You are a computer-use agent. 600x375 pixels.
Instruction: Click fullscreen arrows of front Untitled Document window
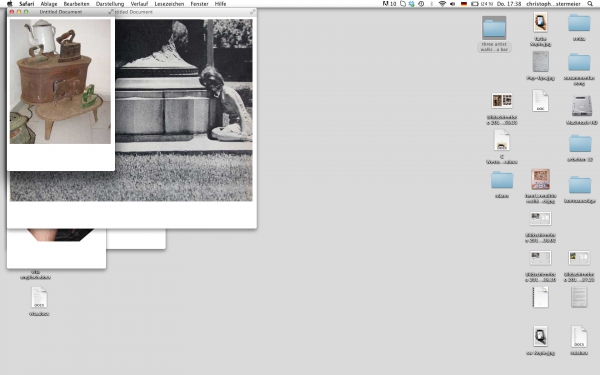[111, 12]
